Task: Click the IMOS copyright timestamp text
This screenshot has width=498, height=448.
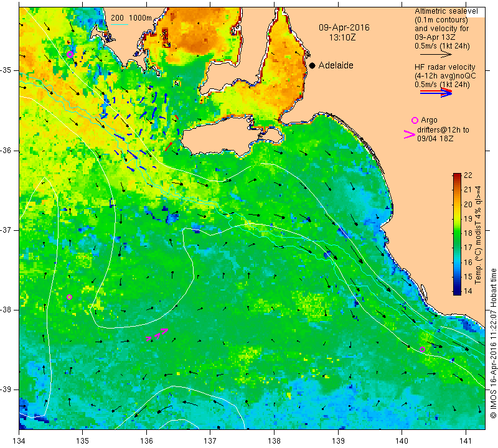Action: point(493,343)
